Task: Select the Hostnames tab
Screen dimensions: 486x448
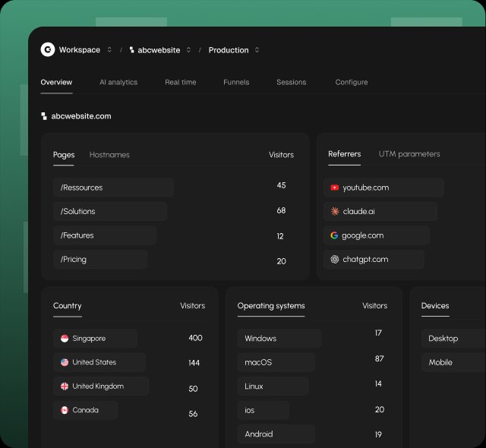Action: [109, 155]
